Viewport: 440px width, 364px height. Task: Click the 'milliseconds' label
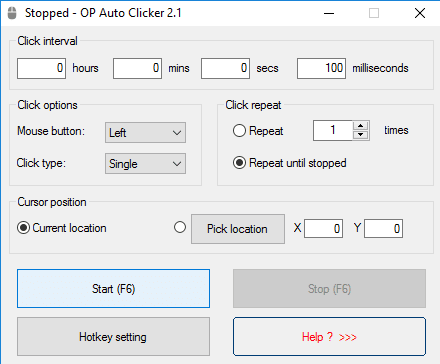point(380,68)
